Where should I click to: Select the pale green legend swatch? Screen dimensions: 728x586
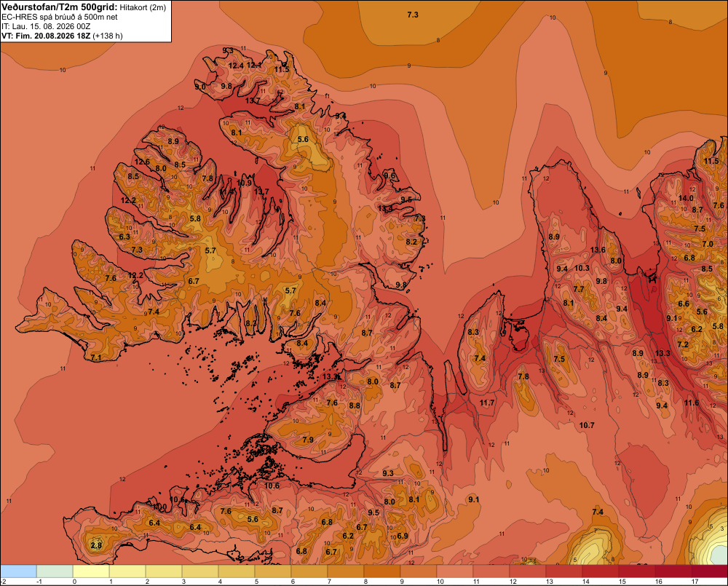tap(55, 571)
